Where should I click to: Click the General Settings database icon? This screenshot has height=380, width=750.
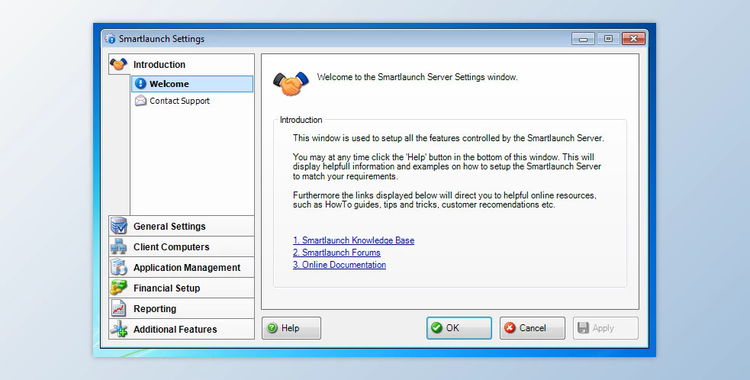tap(119, 225)
